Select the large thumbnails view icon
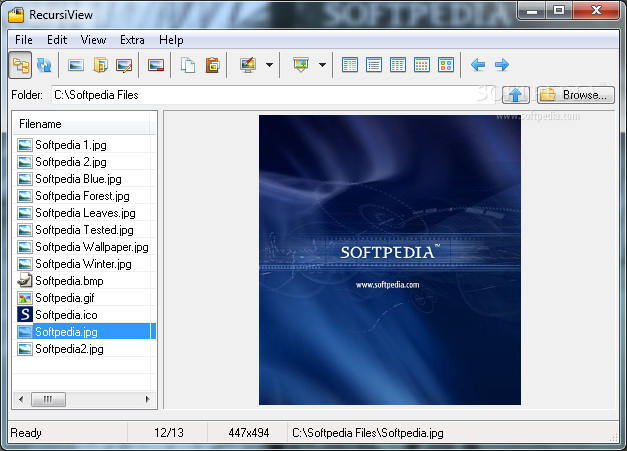 click(446, 65)
